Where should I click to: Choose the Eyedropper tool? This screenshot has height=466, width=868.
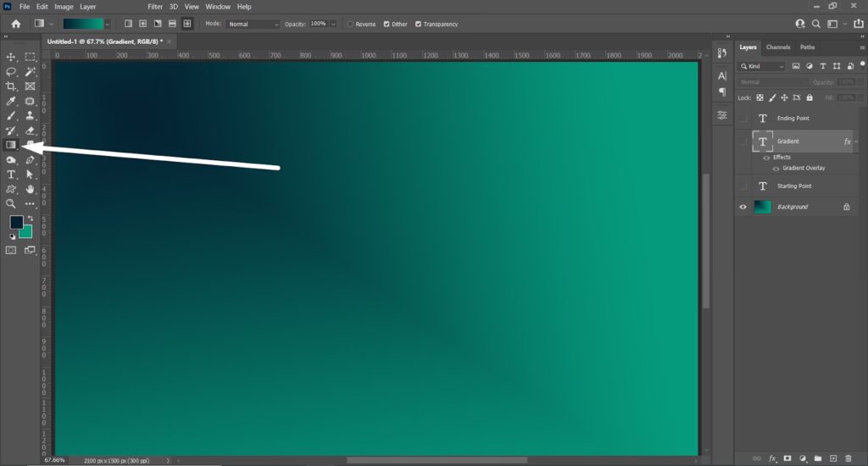coord(12,101)
